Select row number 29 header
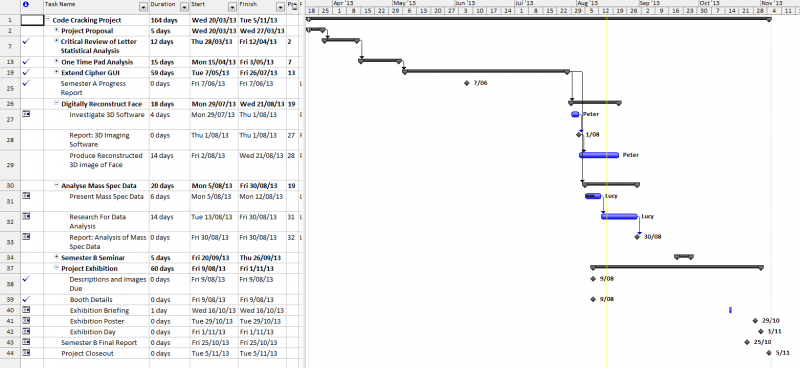 click(11, 164)
